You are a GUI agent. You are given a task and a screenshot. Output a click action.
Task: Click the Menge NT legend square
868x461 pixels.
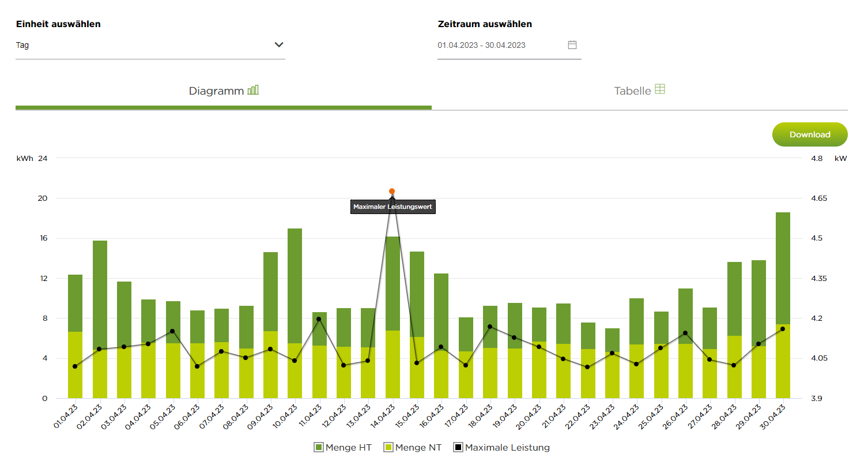click(x=388, y=447)
